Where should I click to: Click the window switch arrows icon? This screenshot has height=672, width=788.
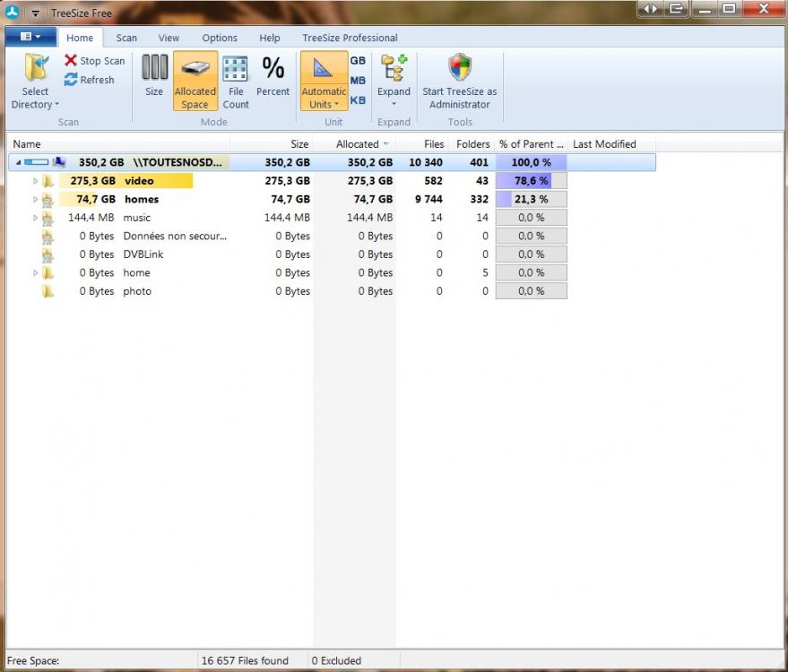pos(651,9)
